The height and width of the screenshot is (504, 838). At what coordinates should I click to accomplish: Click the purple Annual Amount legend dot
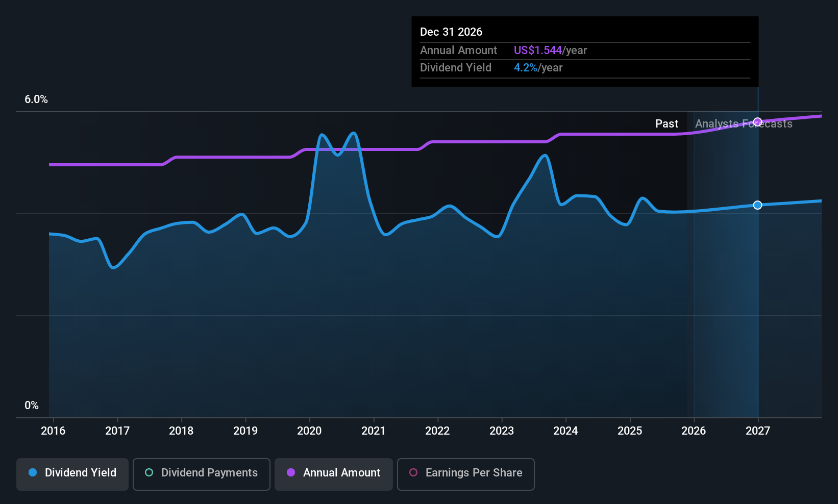(291, 473)
